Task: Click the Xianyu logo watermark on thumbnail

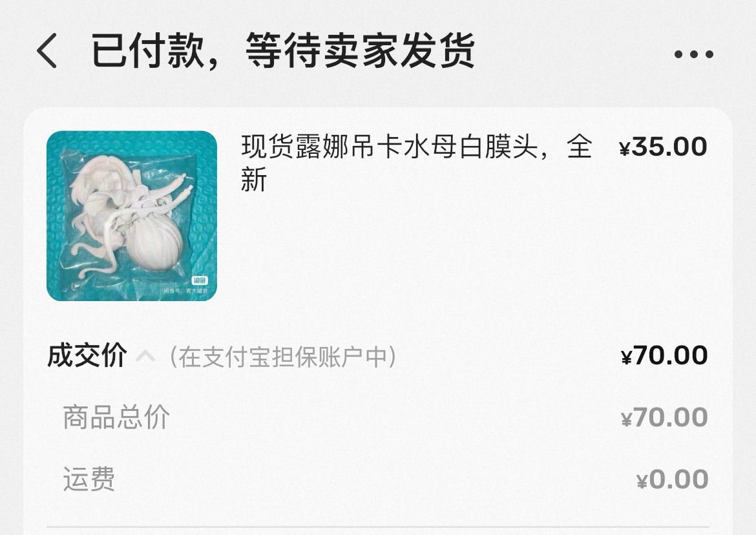Action: (x=200, y=280)
